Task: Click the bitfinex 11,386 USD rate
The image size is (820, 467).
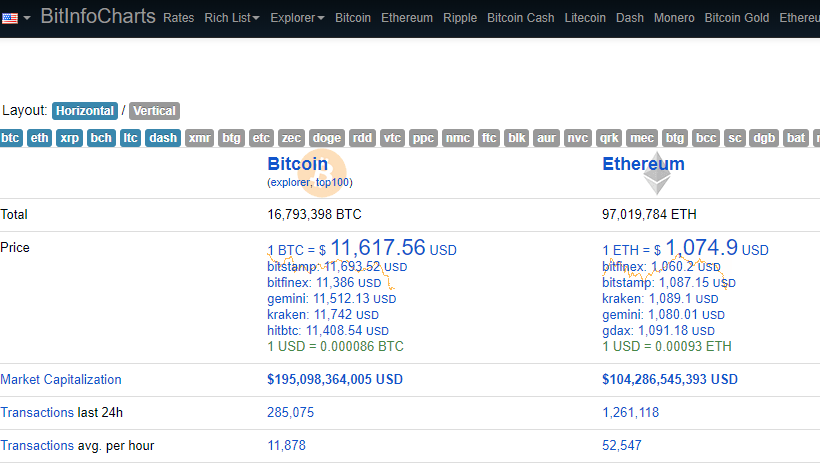Action: tap(324, 283)
